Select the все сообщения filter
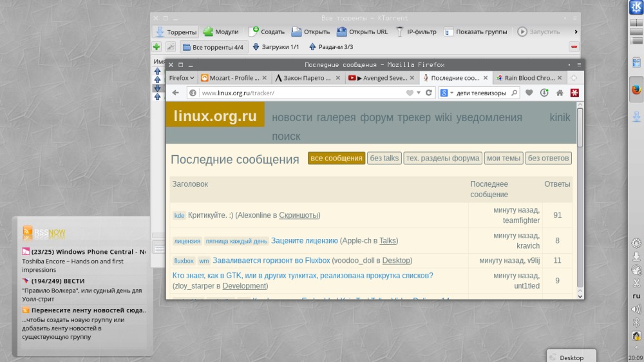Viewport: 644px width, 362px height. pos(336,158)
